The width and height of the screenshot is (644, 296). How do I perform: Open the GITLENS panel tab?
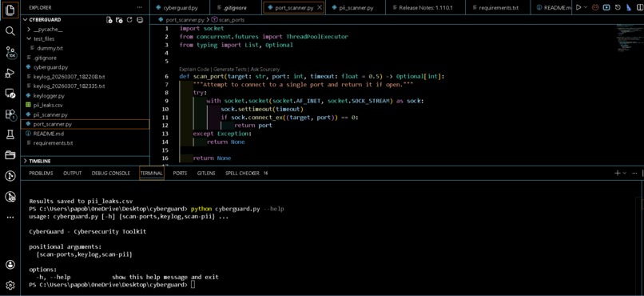[206, 173]
